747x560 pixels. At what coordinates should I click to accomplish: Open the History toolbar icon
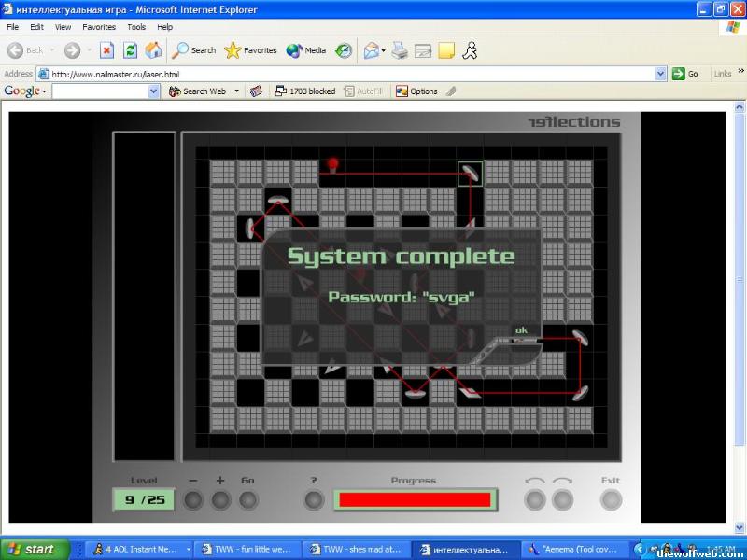coord(344,50)
